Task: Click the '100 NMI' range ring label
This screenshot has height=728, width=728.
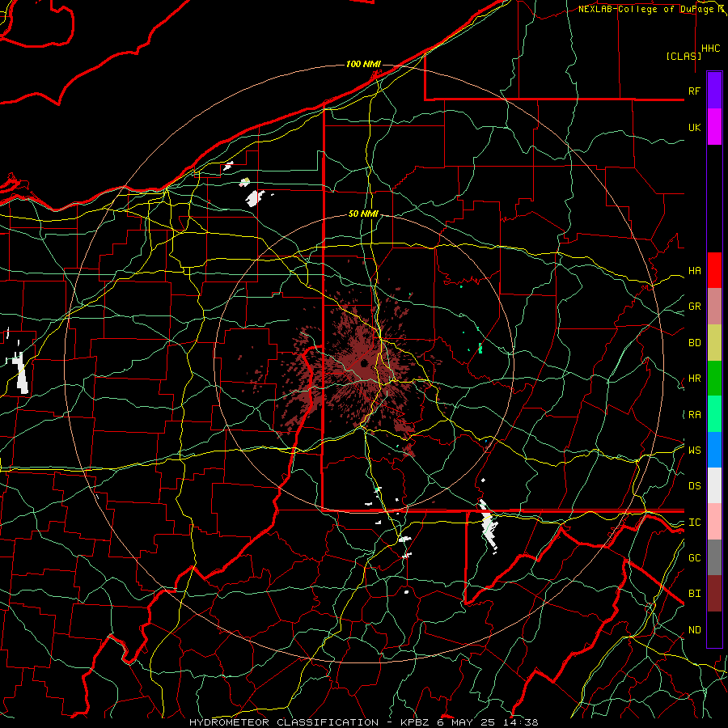Action: [x=362, y=64]
